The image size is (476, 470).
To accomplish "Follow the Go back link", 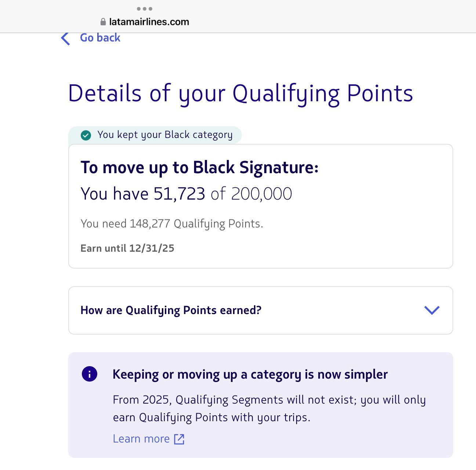I will [100, 38].
